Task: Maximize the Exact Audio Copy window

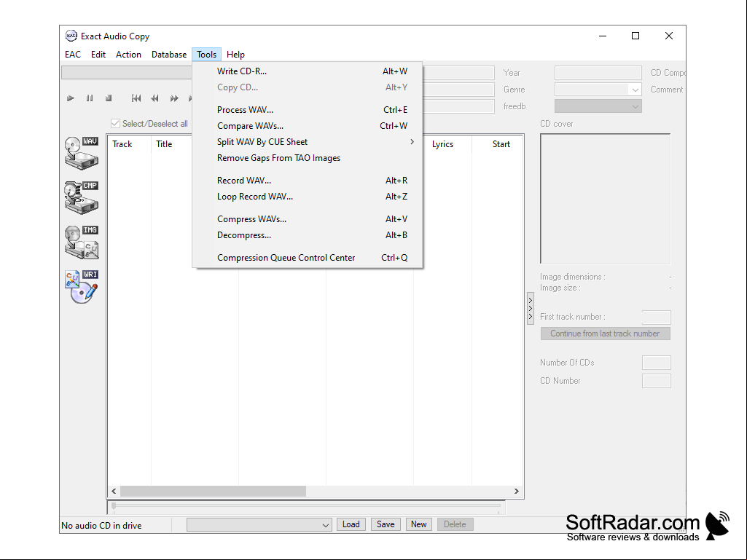Action: [635, 36]
